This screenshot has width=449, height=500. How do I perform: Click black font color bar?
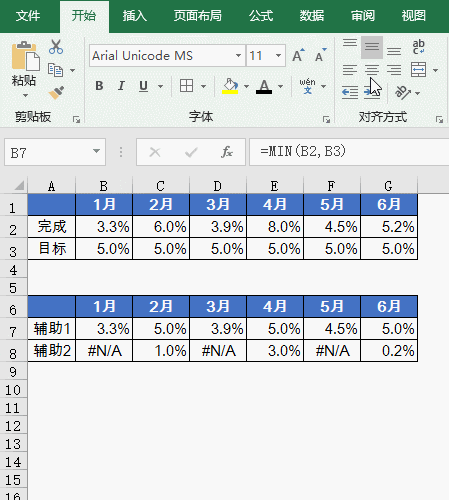(264, 92)
